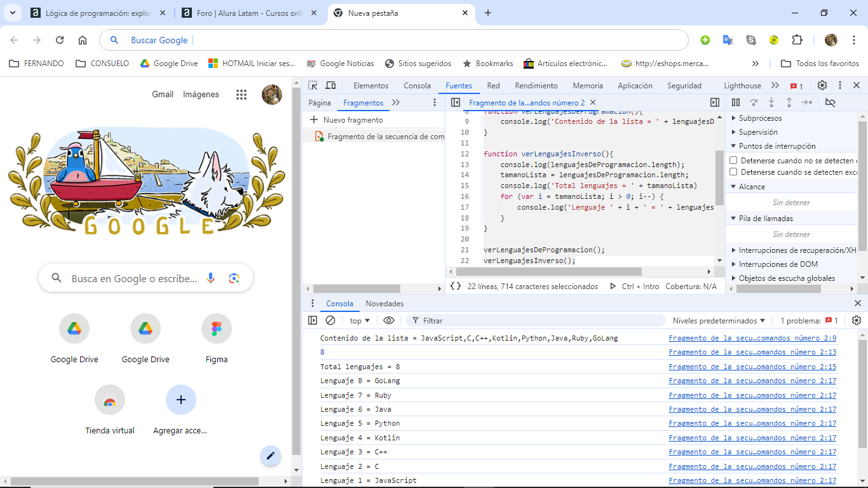Click the Google Lens image search icon

coord(234,278)
